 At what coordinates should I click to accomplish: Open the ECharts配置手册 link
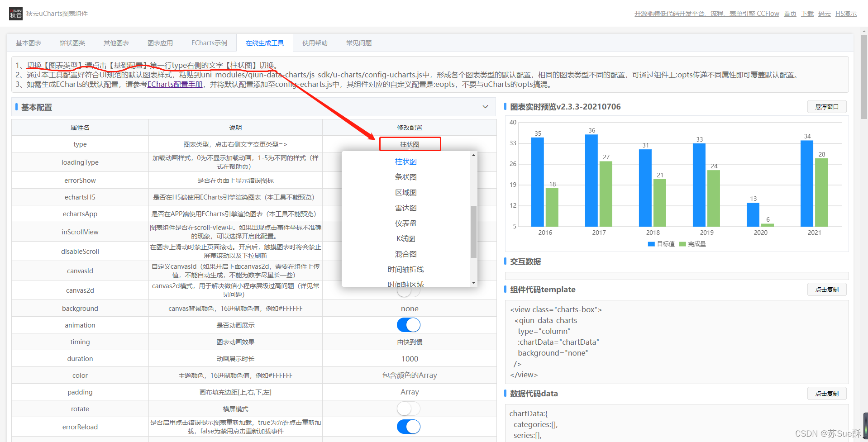[175, 84]
